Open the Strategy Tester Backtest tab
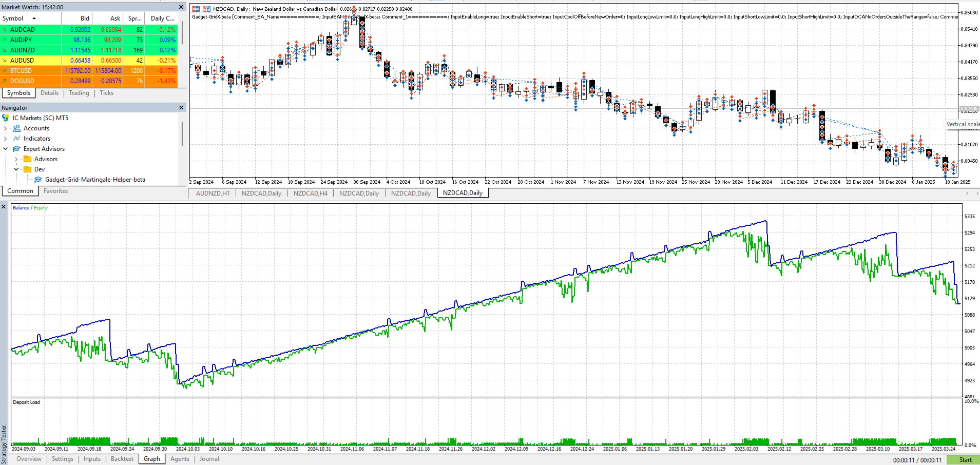Viewport: 980px width, 465px height. pyautogui.click(x=122, y=459)
